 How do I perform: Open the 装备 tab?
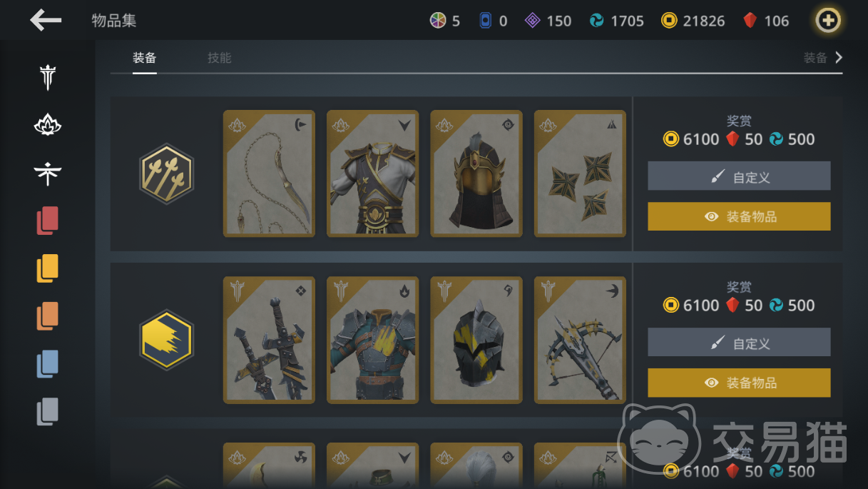(144, 58)
